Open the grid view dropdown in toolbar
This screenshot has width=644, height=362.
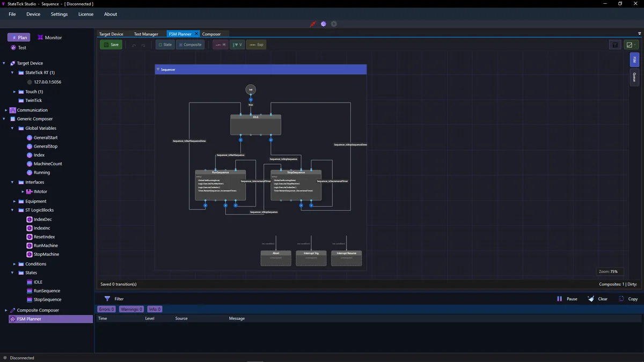(x=631, y=45)
